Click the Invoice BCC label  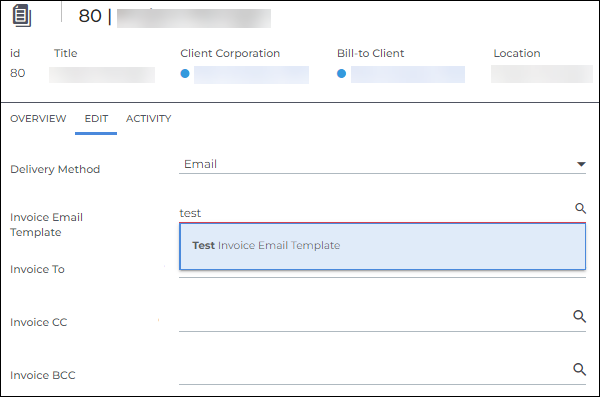[42, 375]
